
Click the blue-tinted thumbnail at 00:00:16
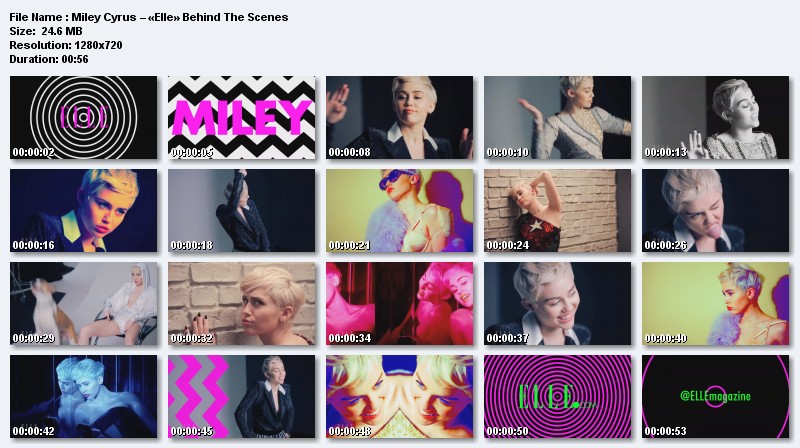pos(84,210)
